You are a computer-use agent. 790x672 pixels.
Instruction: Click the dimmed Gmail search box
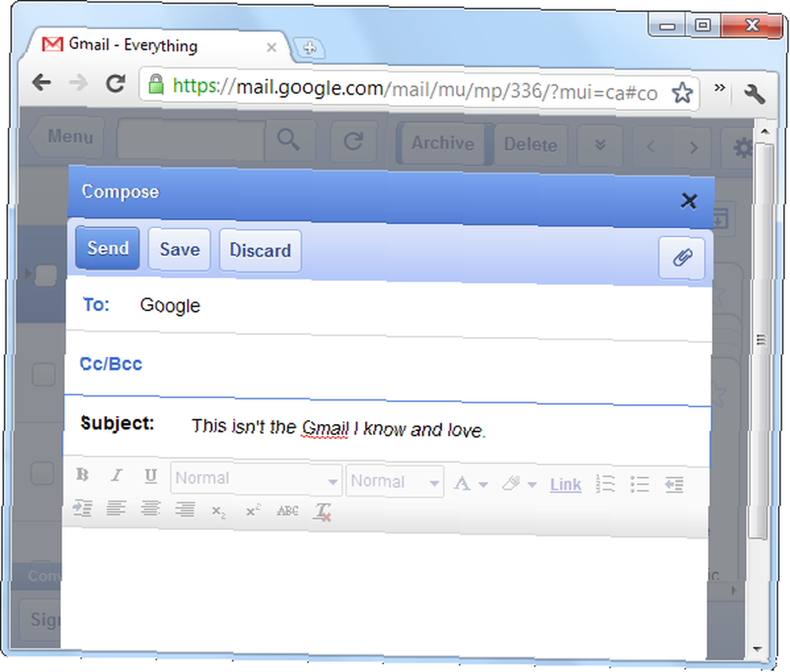[x=190, y=139]
